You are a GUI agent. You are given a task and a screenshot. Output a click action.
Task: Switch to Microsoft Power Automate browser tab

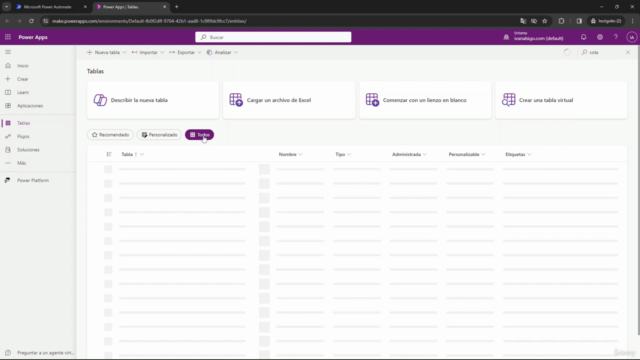(x=51, y=7)
